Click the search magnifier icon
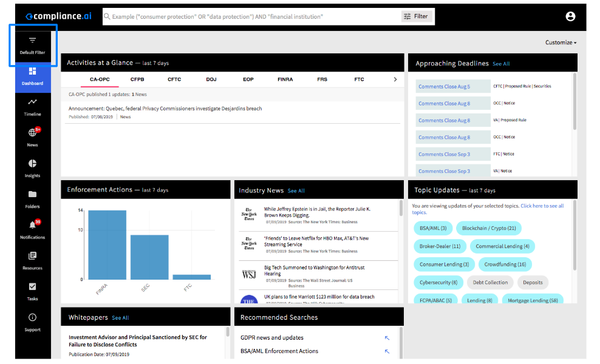Image resolution: width=600 pixels, height=364 pixels. point(107,16)
